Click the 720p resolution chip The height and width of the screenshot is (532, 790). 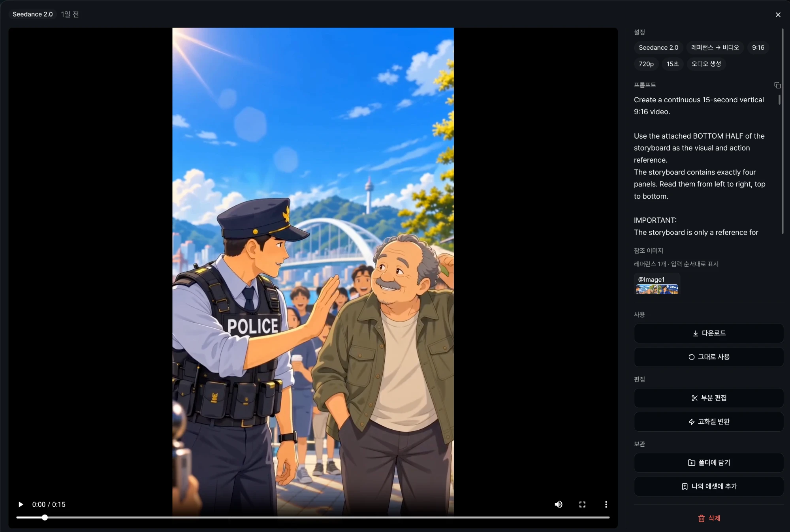click(646, 64)
